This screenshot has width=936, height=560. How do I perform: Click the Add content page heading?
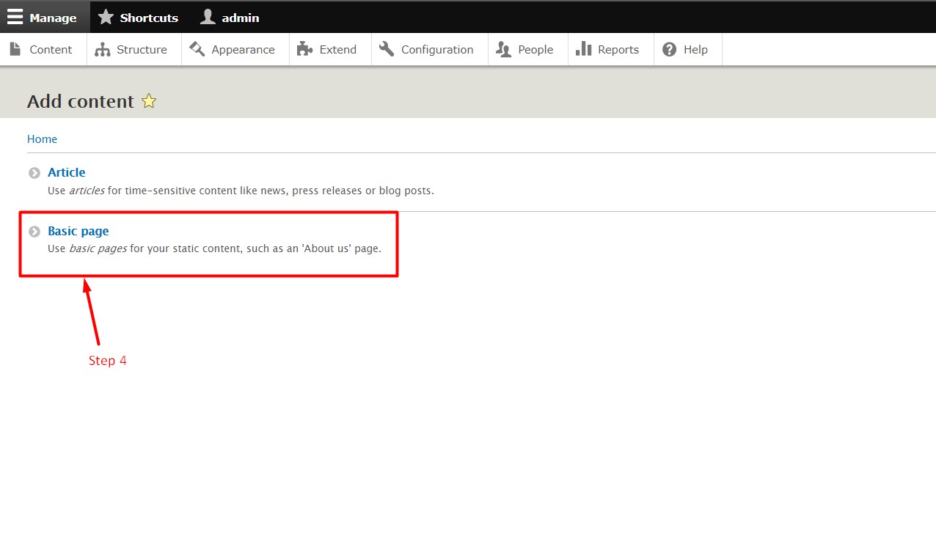(x=81, y=101)
